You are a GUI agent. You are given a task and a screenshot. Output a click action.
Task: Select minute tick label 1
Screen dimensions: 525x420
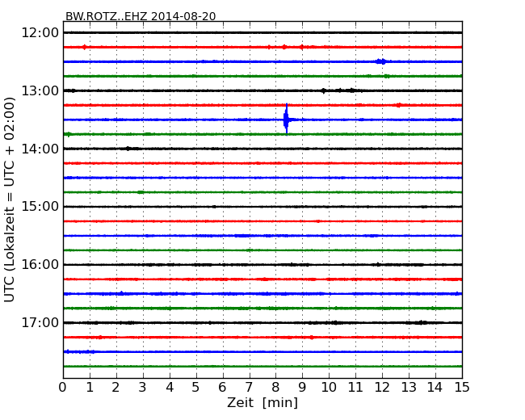pos(90,388)
